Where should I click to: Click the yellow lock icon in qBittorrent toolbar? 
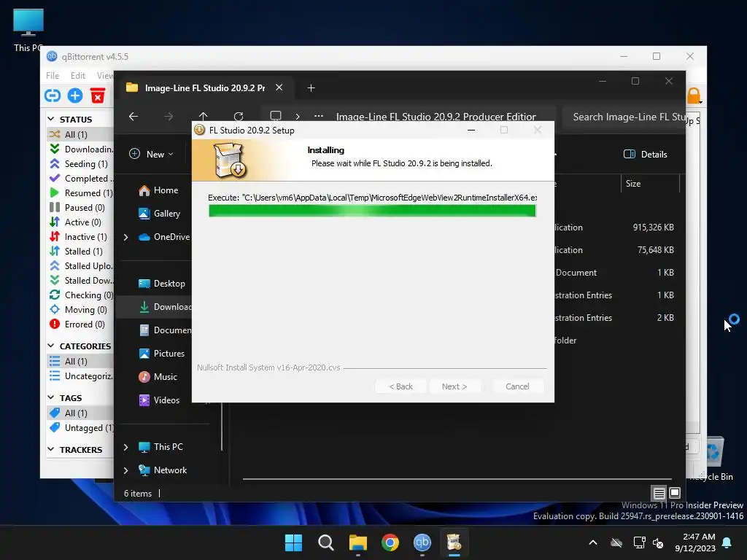coord(694,96)
